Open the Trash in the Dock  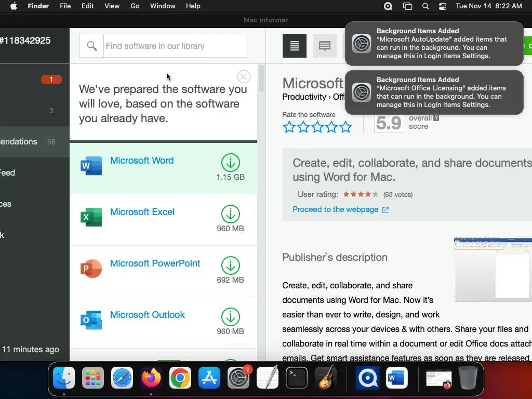(x=468, y=378)
